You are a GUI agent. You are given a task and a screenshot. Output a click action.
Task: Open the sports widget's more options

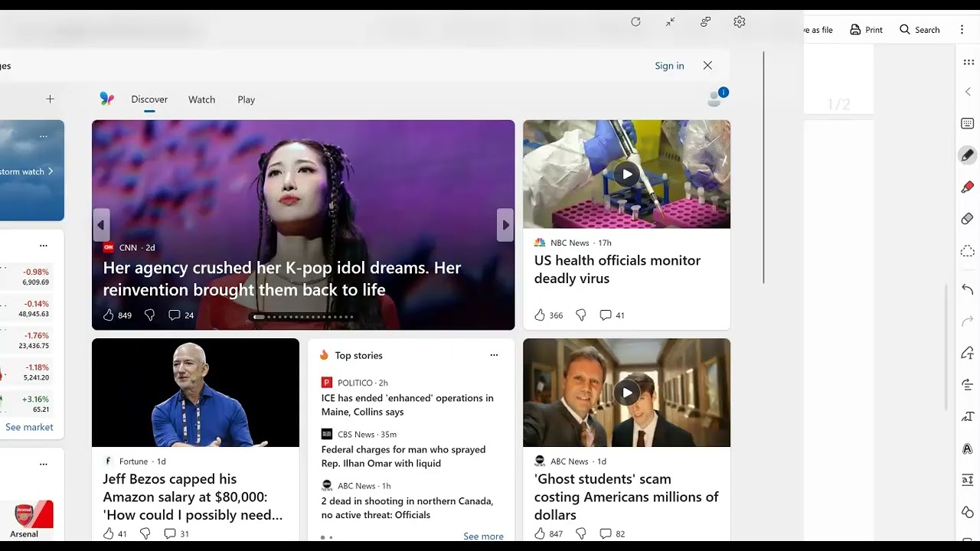coord(44,464)
